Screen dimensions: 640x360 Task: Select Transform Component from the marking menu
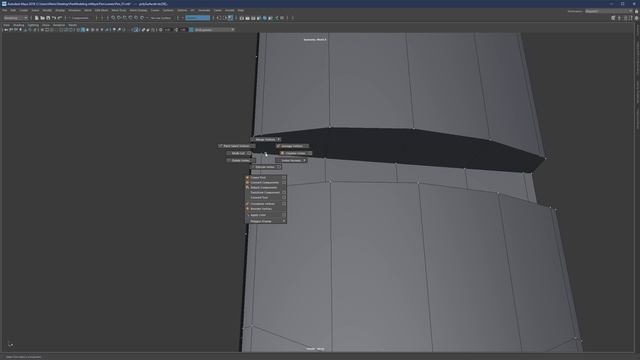tap(266, 192)
